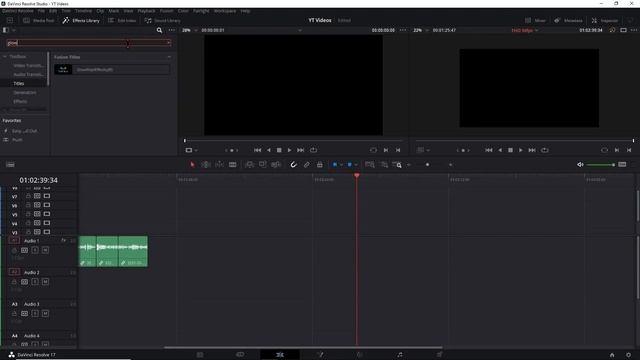
Task: Open the Mixer panel
Action: pos(535,20)
